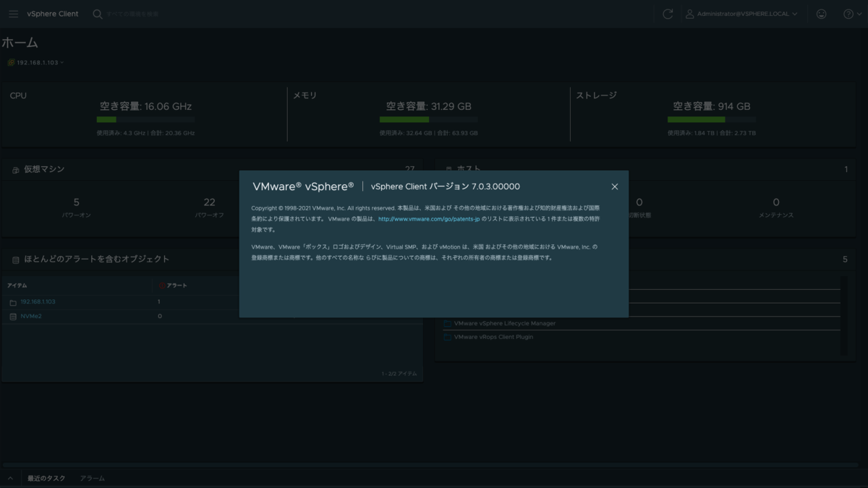The width and height of the screenshot is (868, 488).
Task: Click the refresh icon in top bar
Action: click(668, 14)
